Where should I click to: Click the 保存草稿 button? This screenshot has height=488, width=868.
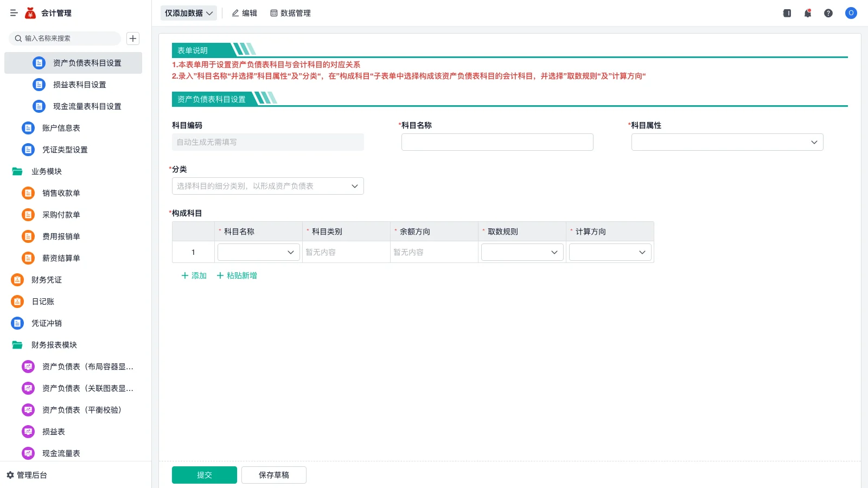click(x=274, y=475)
